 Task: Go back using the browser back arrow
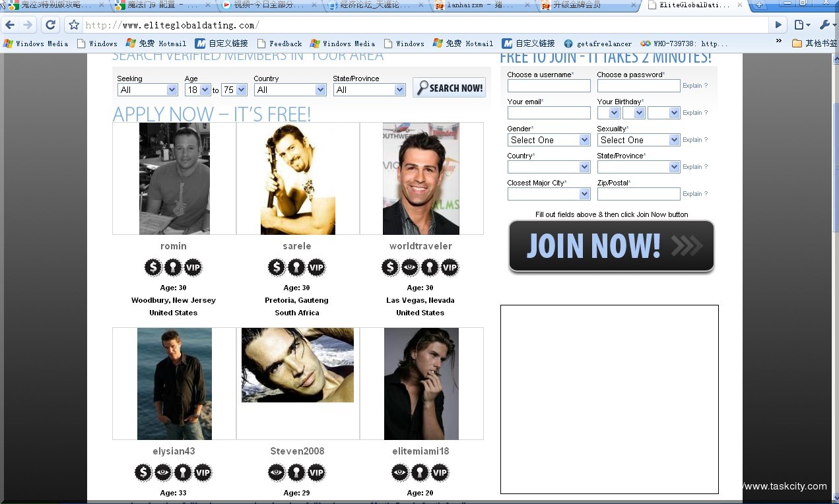coord(10,25)
